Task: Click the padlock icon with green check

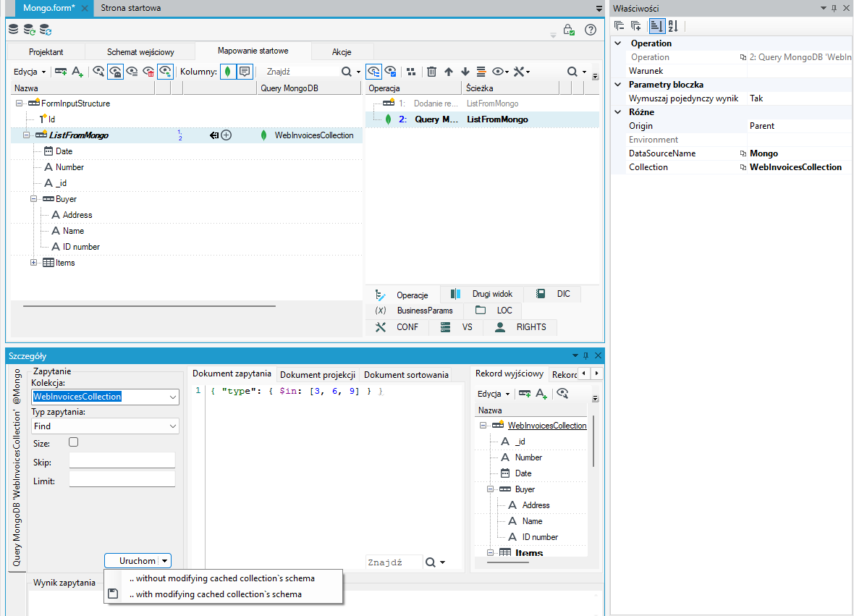Action: pyautogui.click(x=569, y=30)
